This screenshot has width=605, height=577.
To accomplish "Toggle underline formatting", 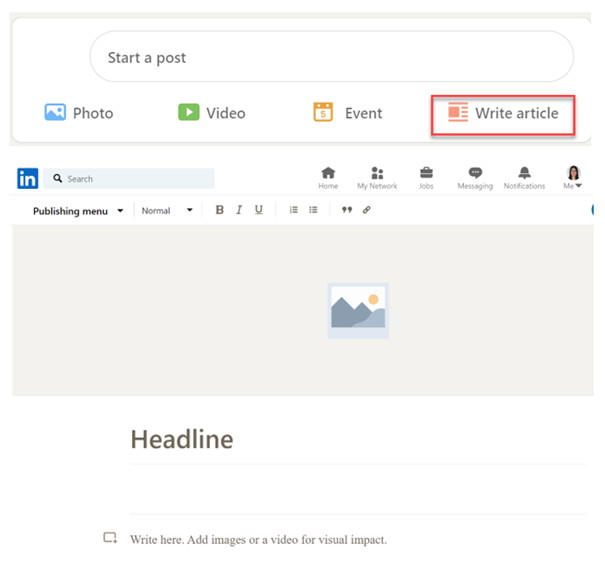I will click(x=259, y=210).
